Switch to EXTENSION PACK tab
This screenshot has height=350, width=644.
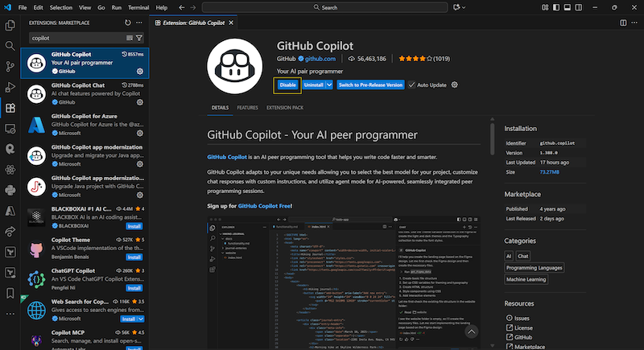[285, 108]
